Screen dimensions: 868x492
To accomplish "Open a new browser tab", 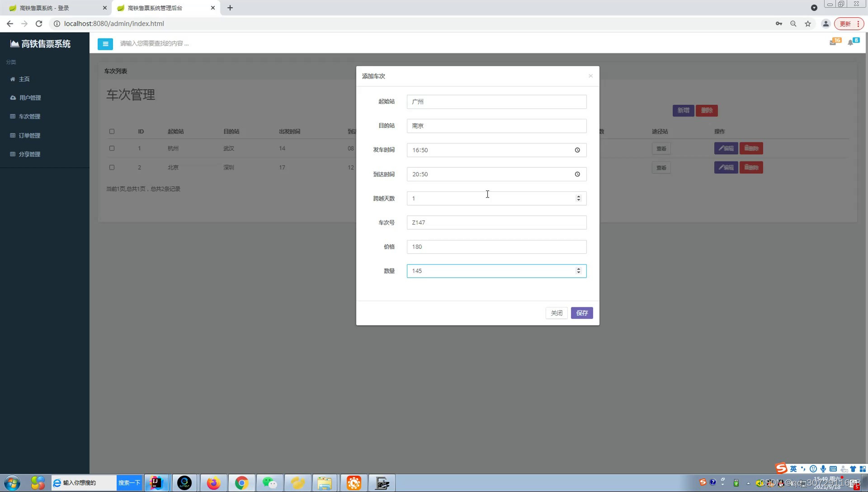I will click(x=230, y=8).
